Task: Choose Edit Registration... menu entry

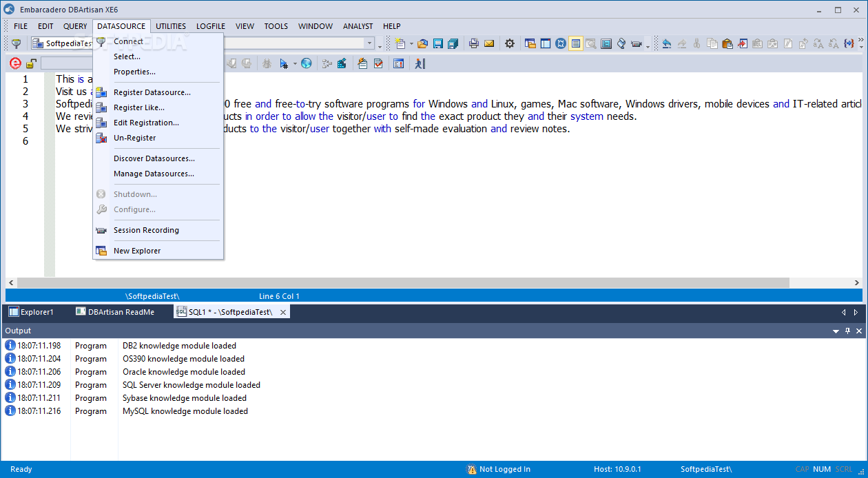Action: tap(158, 123)
